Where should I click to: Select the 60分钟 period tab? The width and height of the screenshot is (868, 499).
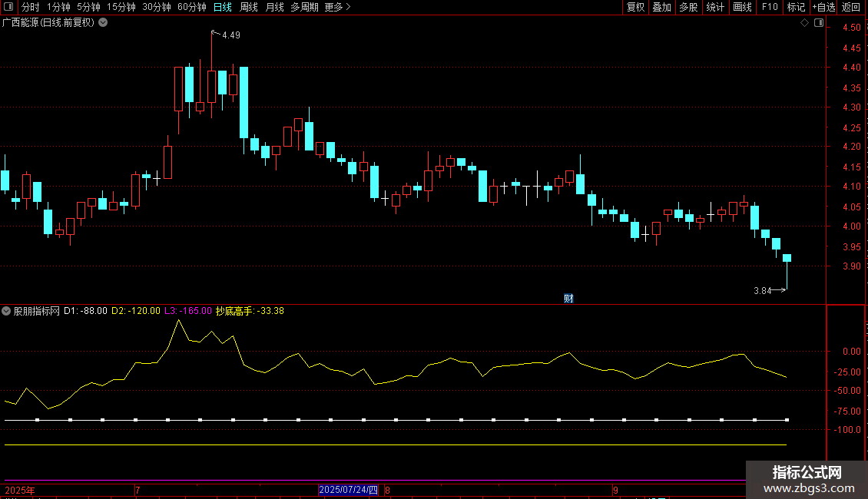(192, 7)
